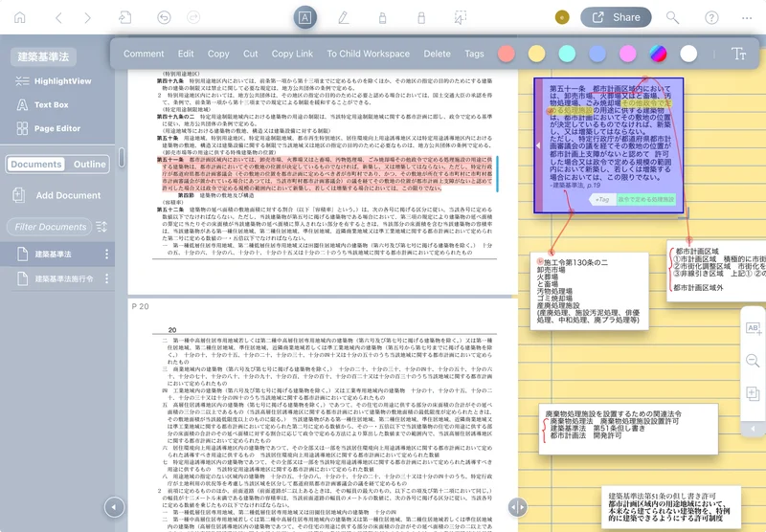This screenshot has height=532, width=766.
Task: Zoom out with the magnifier minus icon
Action: point(753,361)
